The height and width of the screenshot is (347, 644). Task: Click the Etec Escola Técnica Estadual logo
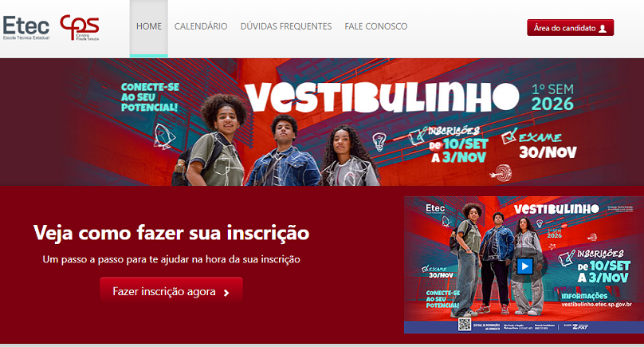pos(26,28)
